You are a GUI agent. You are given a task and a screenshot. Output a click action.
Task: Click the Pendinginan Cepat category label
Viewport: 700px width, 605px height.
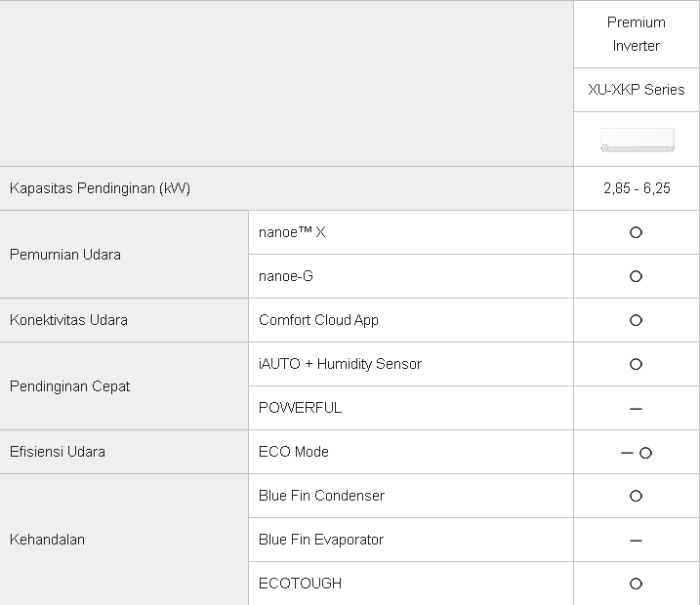pyautogui.click(x=70, y=386)
